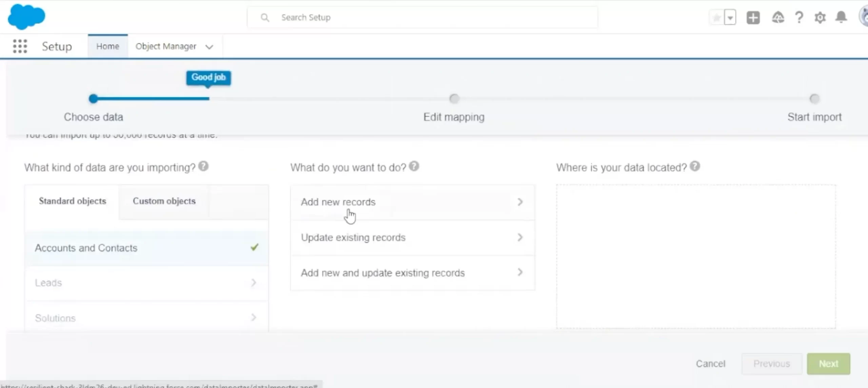Open the App Launcher grid icon
The image size is (868, 388).
[20, 46]
